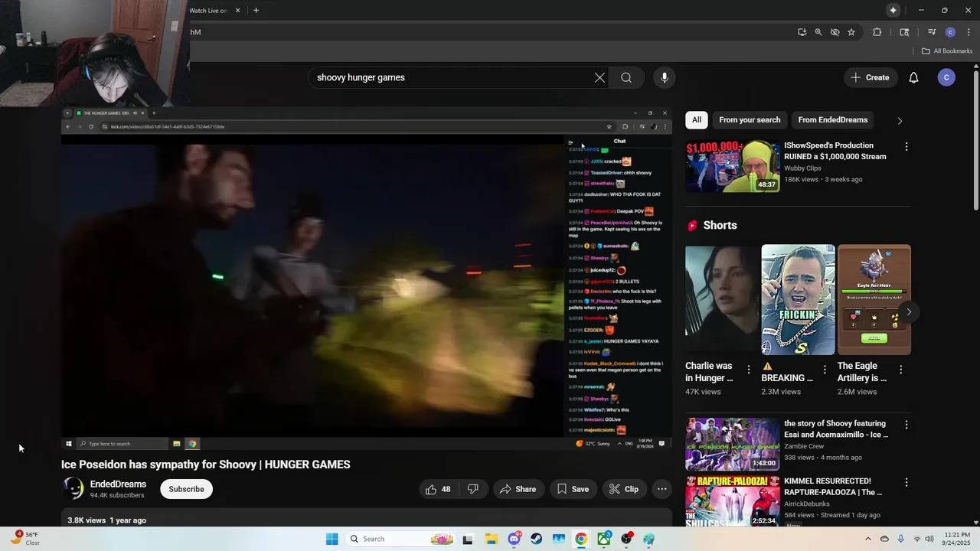
Task: Open the zoom magnifier icon in address bar
Action: [x=818, y=32]
